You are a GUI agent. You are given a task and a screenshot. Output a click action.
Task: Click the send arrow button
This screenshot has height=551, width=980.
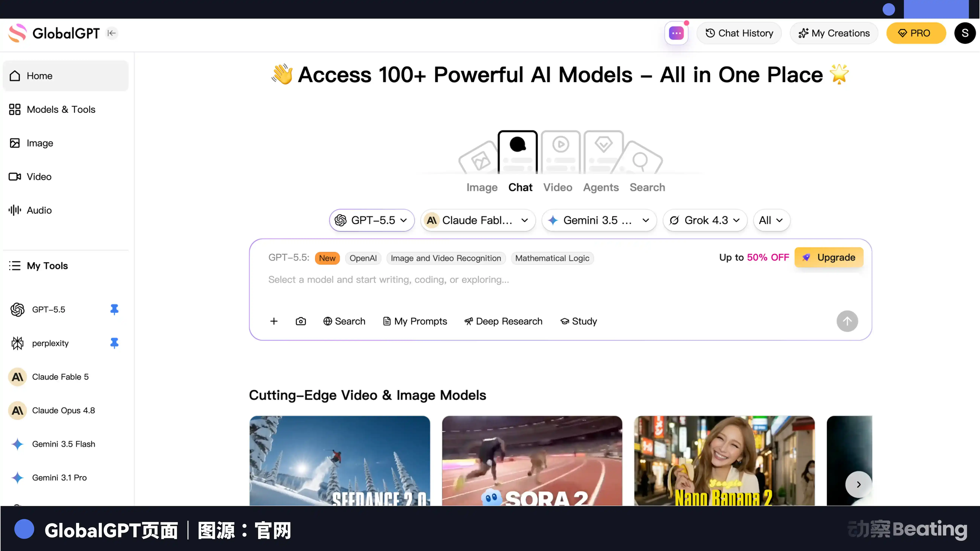pyautogui.click(x=847, y=321)
